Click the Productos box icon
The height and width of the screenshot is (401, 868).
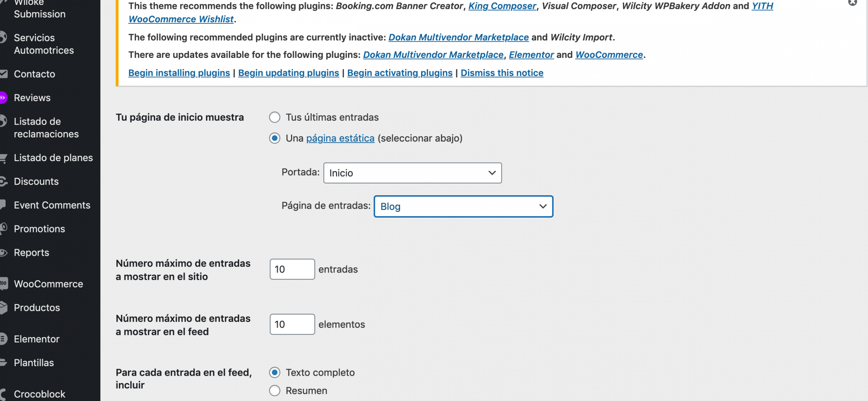click(x=3, y=307)
